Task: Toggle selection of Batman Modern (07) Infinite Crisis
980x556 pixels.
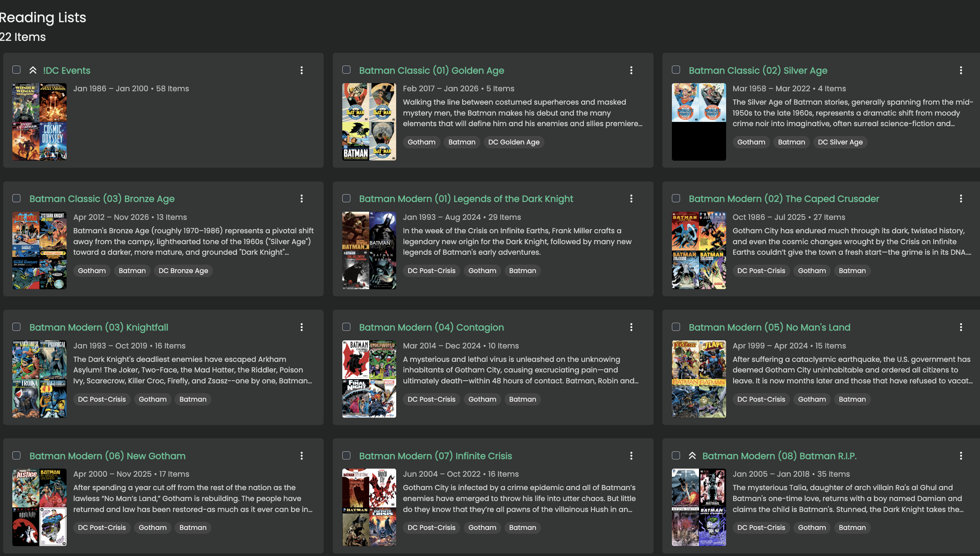Action: 346,455
